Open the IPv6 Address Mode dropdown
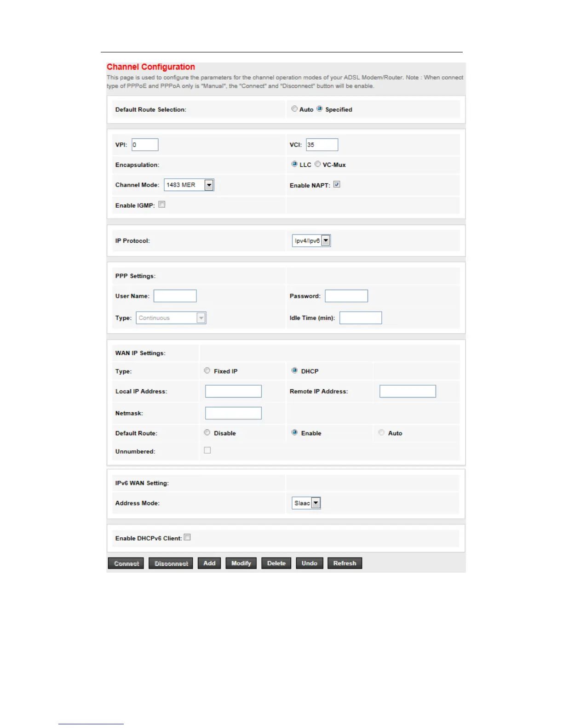The width and height of the screenshot is (563, 728). (x=306, y=503)
